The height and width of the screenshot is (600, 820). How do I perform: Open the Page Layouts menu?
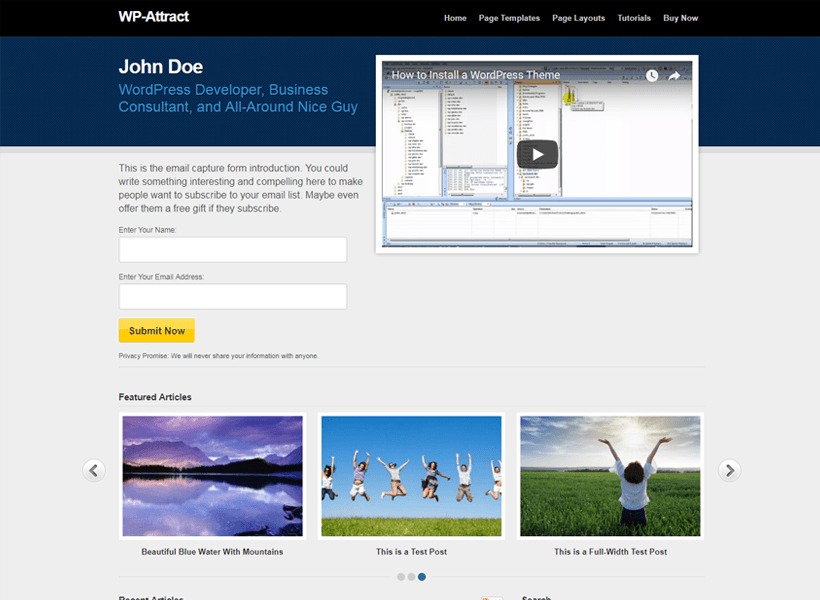pyautogui.click(x=578, y=18)
